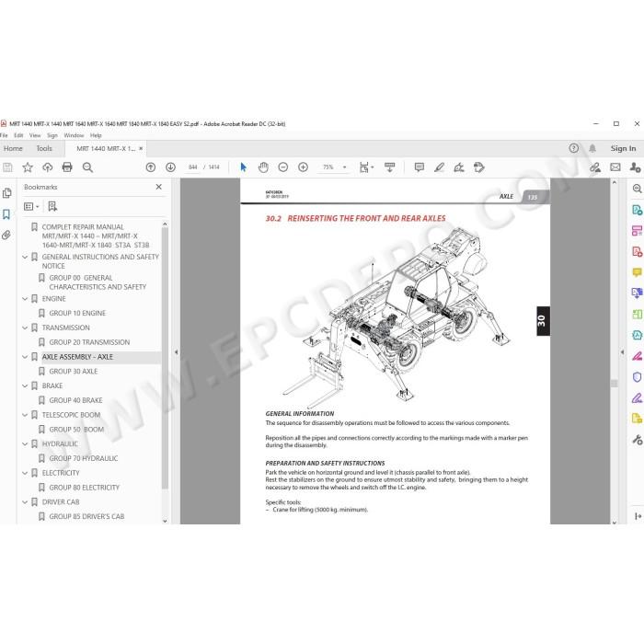Select the arrow selection tool
This screenshot has height=644, width=644.
pyautogui.click(x=243, y=167)
